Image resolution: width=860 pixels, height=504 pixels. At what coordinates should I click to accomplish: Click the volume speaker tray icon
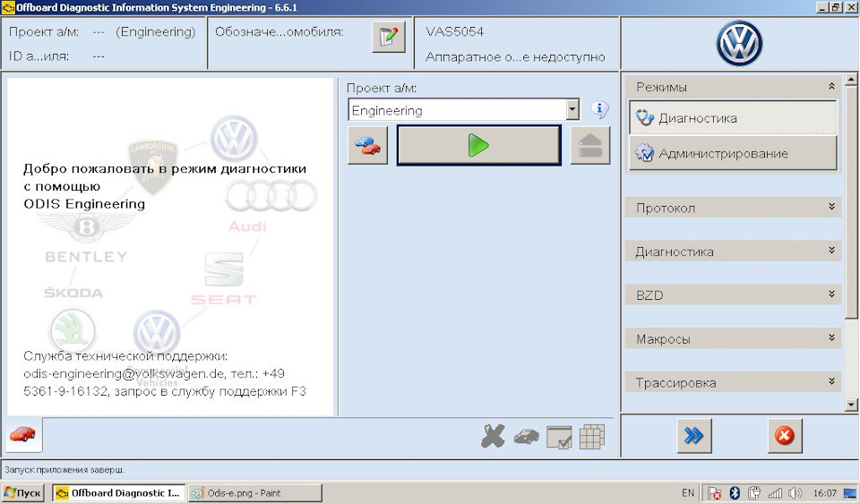pos(795,493)
